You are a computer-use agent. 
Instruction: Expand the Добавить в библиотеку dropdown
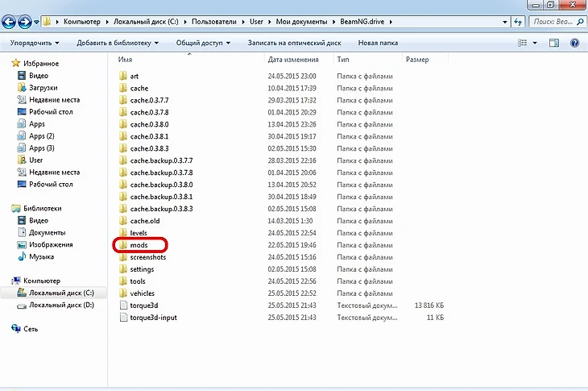coord(118,43)
